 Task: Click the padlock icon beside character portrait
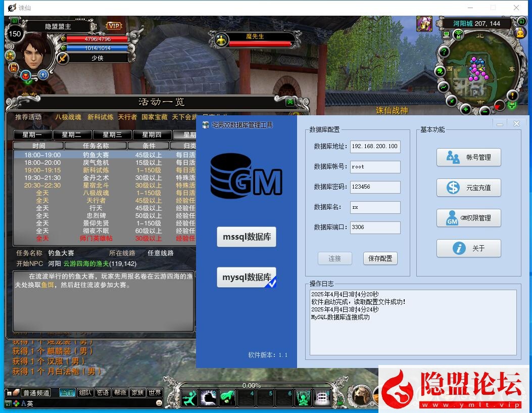pos(13,67)
